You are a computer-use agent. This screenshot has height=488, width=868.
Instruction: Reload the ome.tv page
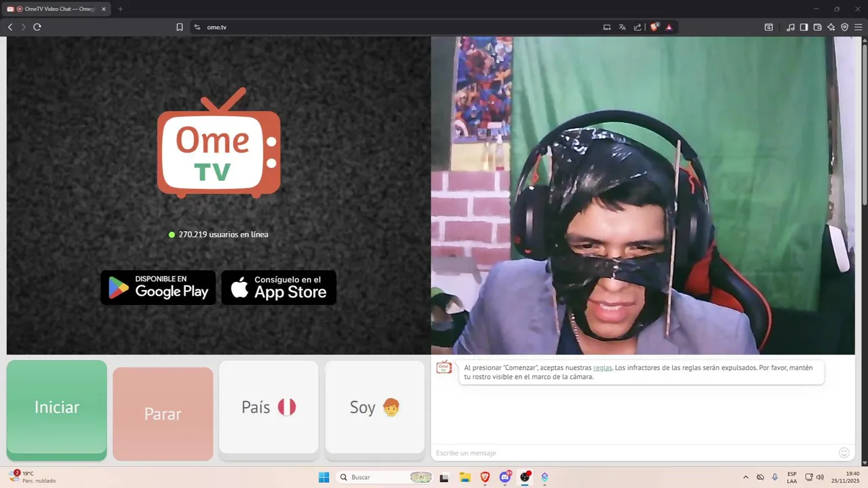click(x=37, y=27)
